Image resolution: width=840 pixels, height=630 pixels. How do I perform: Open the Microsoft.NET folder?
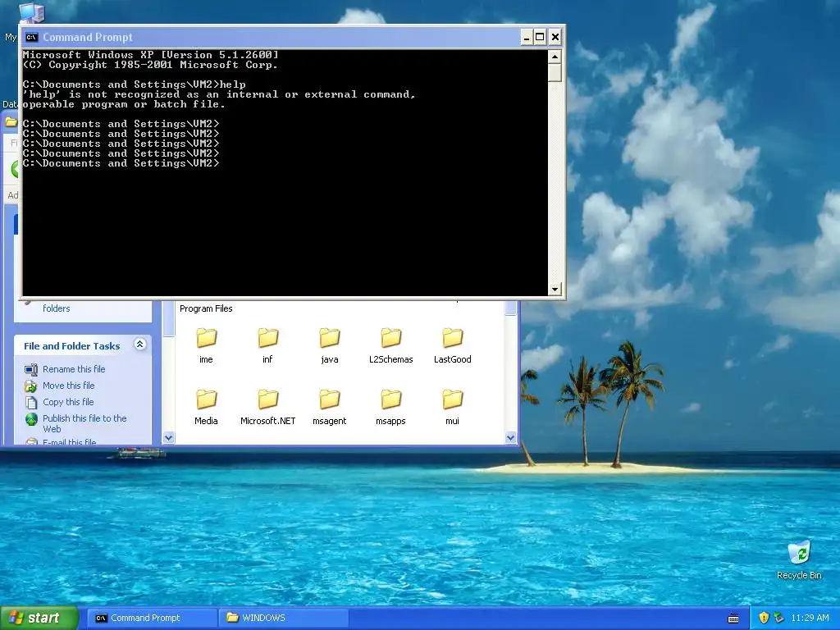pyautogui.click(x=267, y=407)
